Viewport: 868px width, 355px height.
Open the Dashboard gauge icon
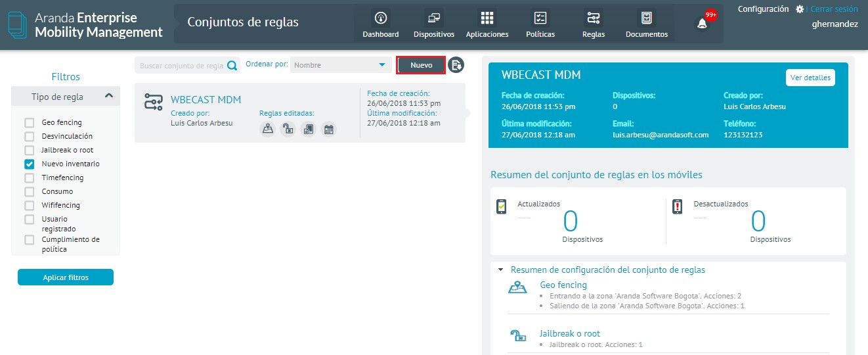380,18
